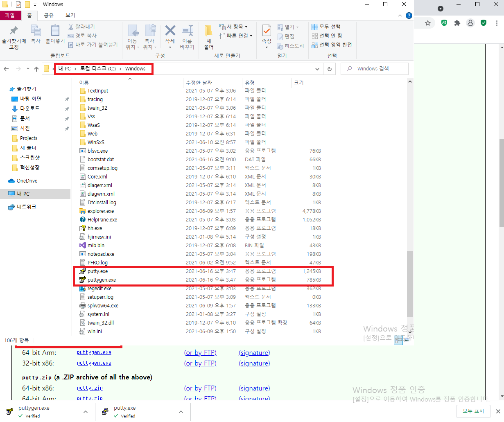
Task: Select Desktop (바탕 화면) in navigation pane
Action: pyautogui.click(x=31, y=99)
